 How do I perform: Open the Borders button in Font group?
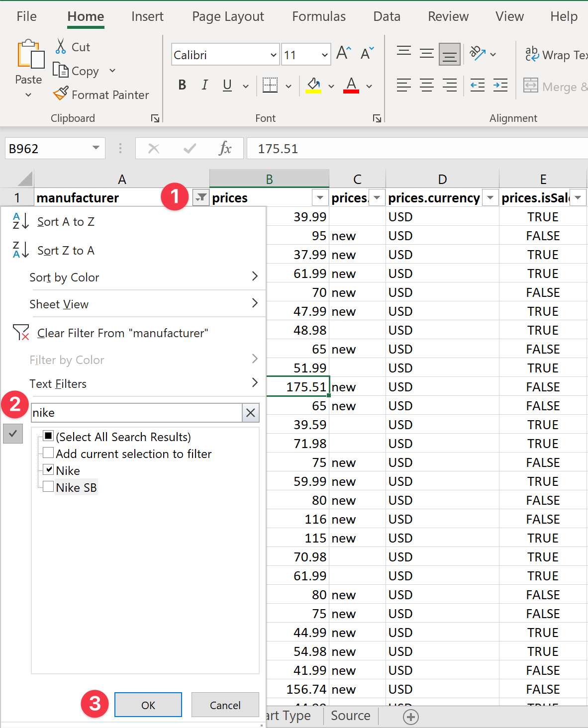point(270,86)
